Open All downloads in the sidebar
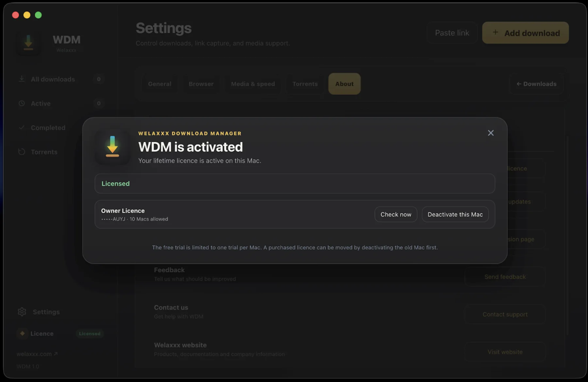588x382 pixels. [53, 79]
